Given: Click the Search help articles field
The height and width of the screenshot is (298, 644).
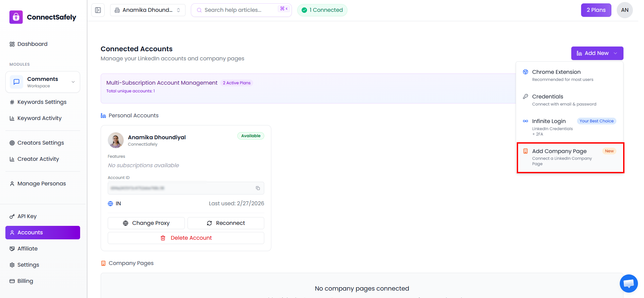Looking at the screenshot, I should tap(241, 10).
